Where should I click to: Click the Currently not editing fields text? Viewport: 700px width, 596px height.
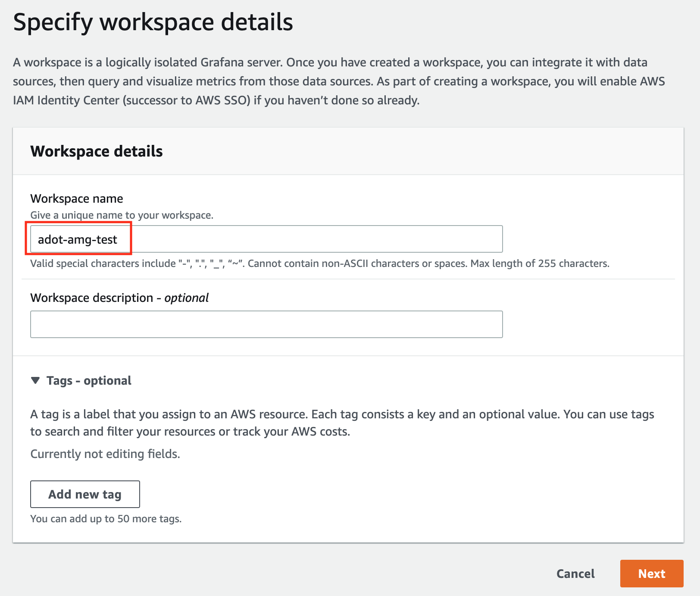pos(105,454)
